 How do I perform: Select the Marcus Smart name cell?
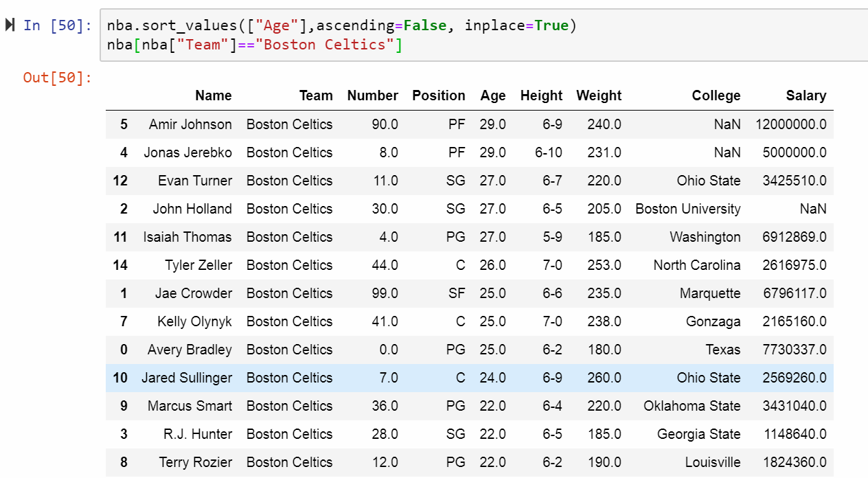click(190, 406)
